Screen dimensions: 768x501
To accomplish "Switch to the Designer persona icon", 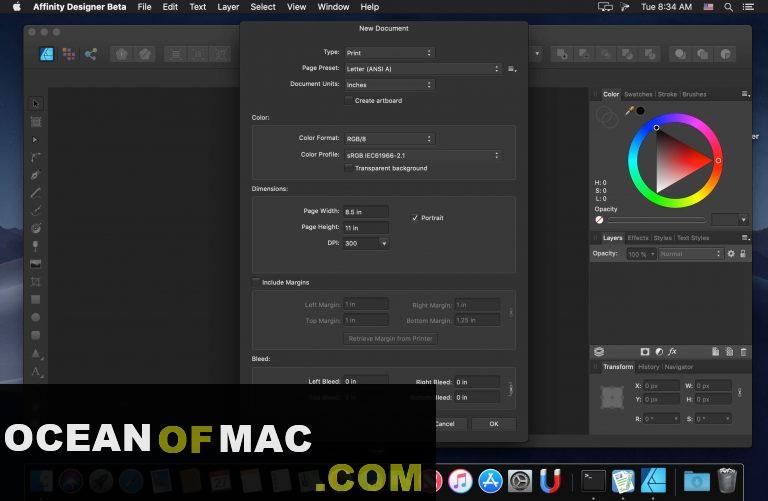I will click(47, 54).
